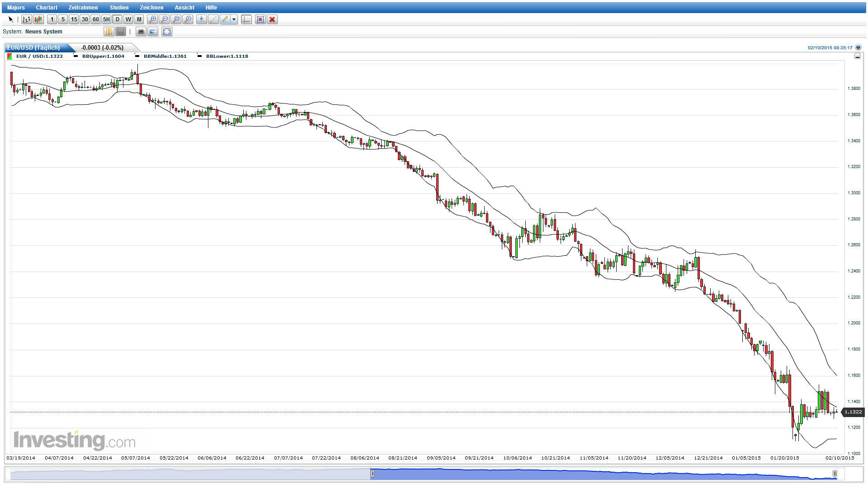Screen dimensions: 868x488
Task: Switch to OHLC bar chart icon
Action: pyautogui.click(x=26, y=19)
